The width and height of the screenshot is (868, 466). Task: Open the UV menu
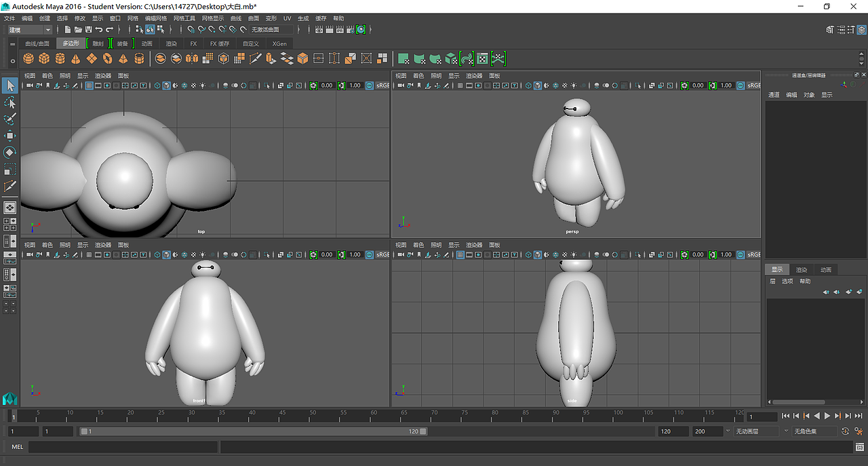click(287, 18)
